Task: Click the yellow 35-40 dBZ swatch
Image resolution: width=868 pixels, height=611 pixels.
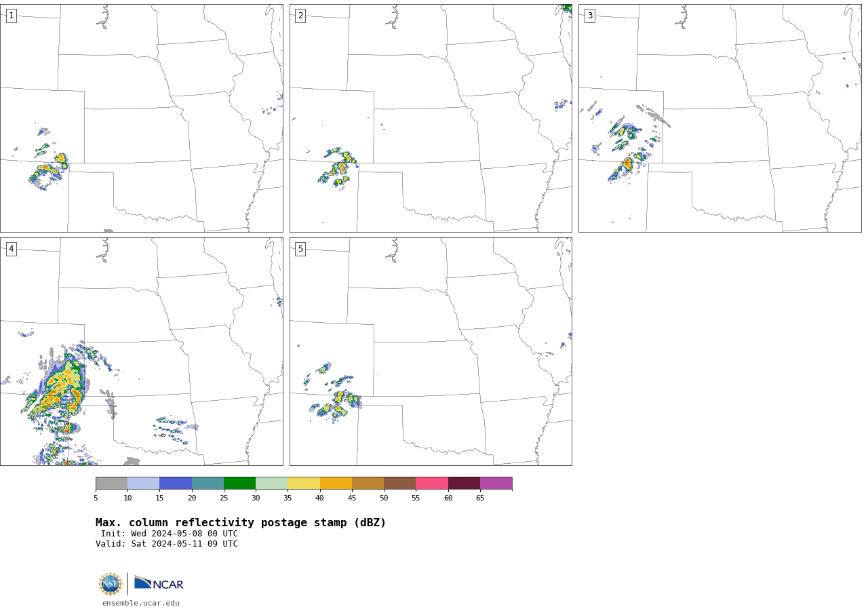Action: [x=304, y=483]
